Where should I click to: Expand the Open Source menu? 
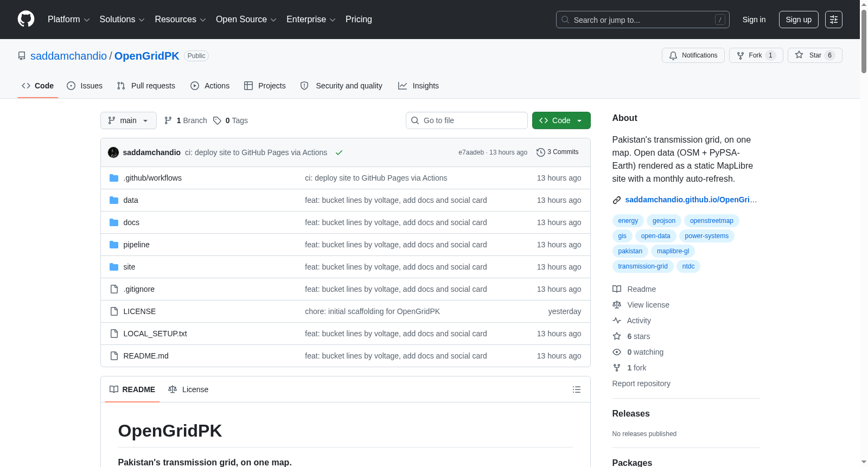pyautogui.click(x=246, y=20)
